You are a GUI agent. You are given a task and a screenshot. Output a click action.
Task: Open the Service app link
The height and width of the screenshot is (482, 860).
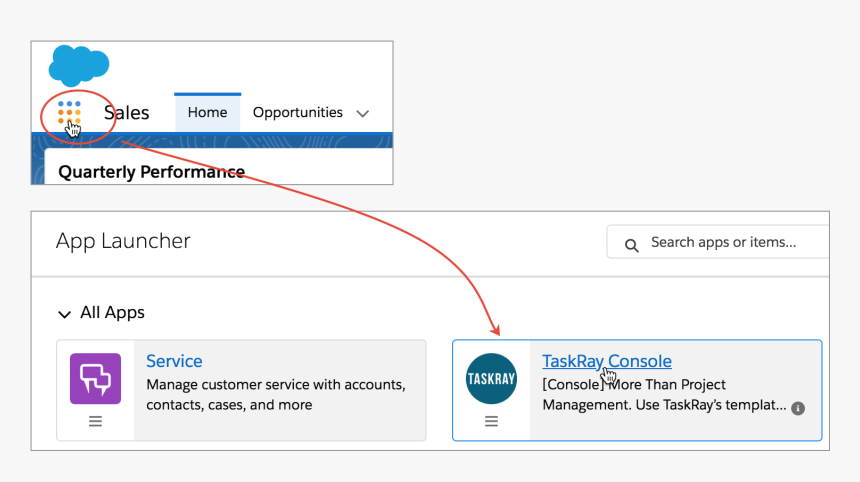tap(174, 361)
